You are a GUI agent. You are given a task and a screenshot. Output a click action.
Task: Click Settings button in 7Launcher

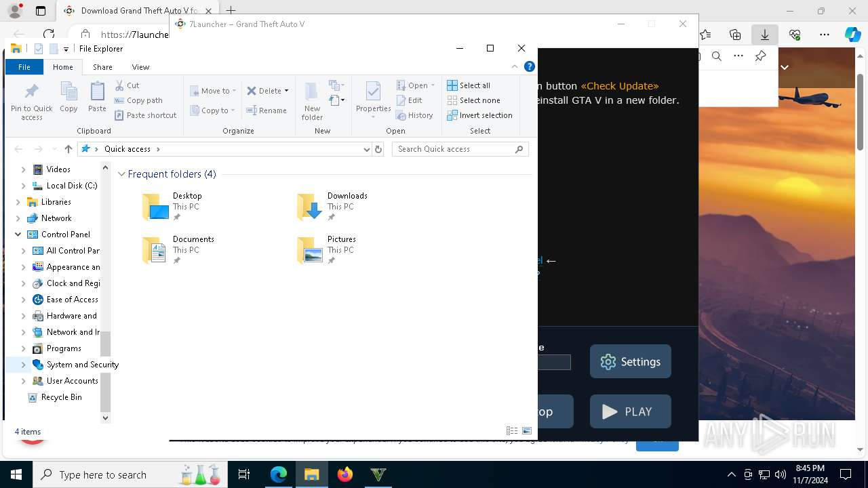[630, 362]
